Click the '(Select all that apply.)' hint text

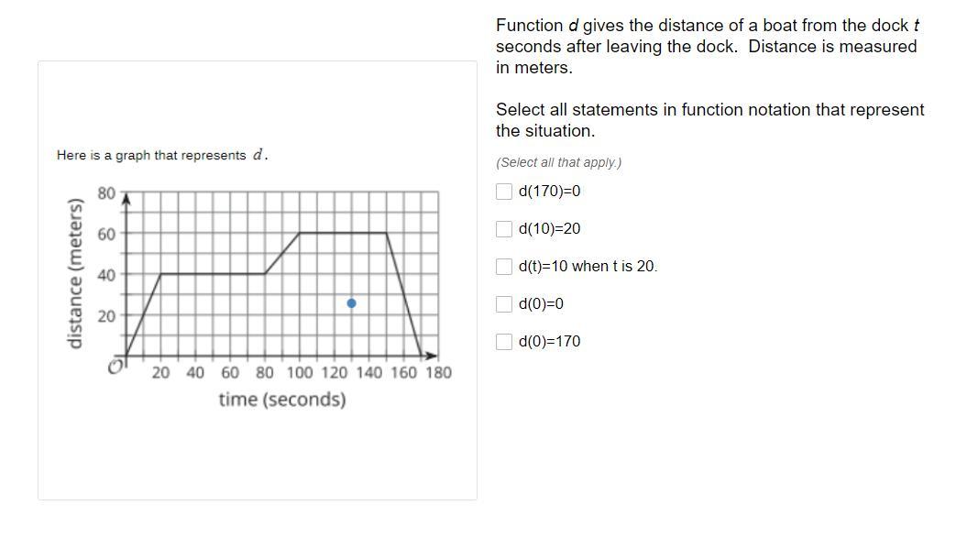(558, 163)
